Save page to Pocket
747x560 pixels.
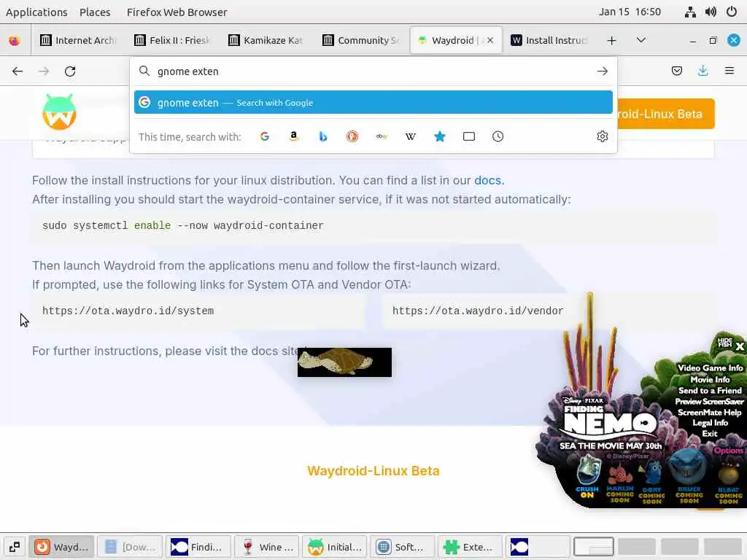(676, 71)
